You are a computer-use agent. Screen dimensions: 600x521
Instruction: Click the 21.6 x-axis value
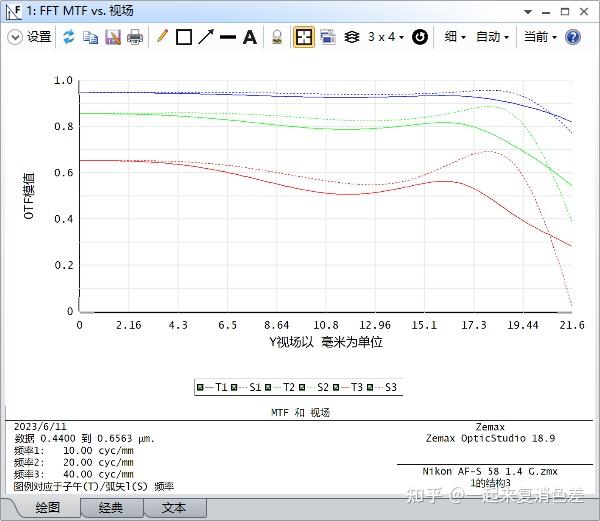tap(572, 325)
